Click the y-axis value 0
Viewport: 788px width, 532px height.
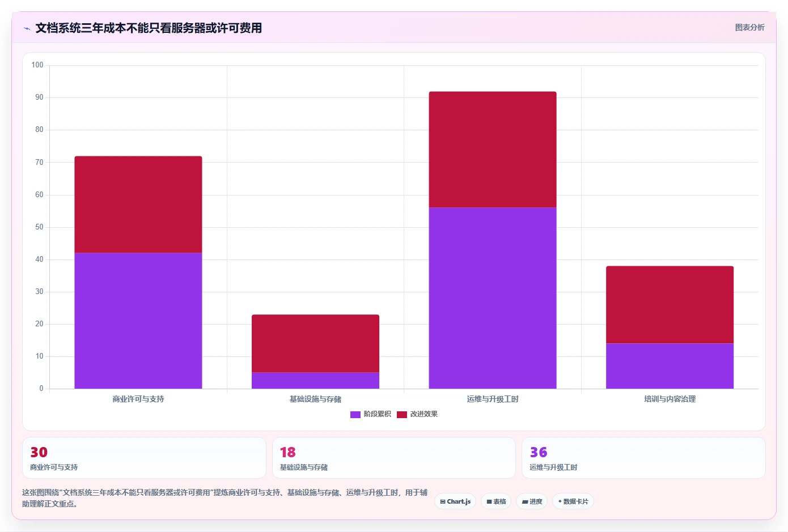tap(41, 389)
